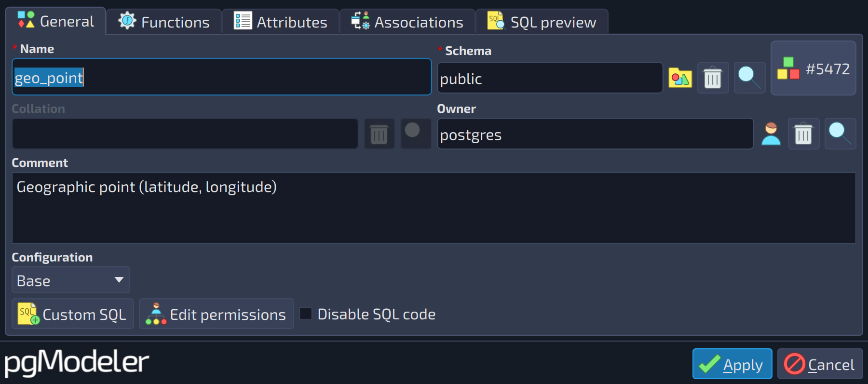
Task: Select schema object using the shapes folder icon
Action: click(680, 78)
